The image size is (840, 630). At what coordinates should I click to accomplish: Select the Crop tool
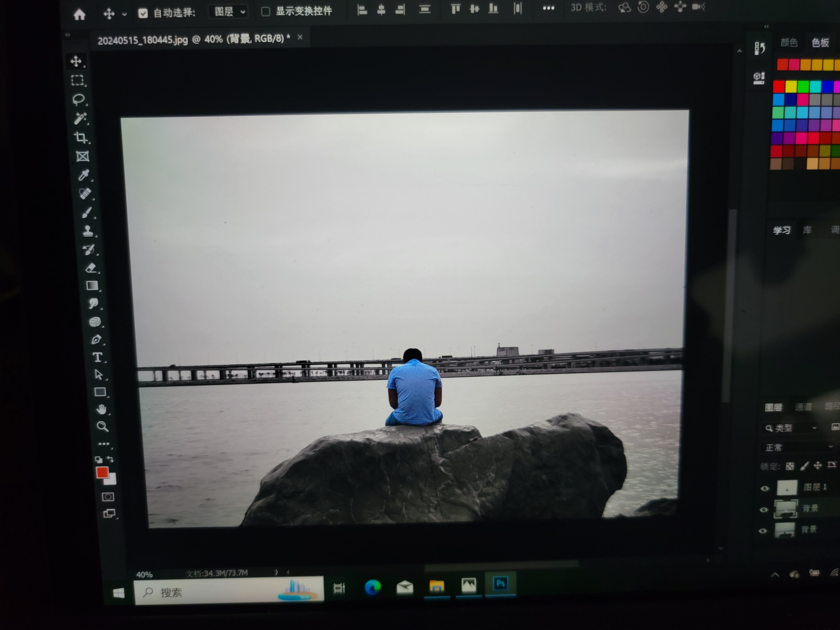tap(80, 137)
